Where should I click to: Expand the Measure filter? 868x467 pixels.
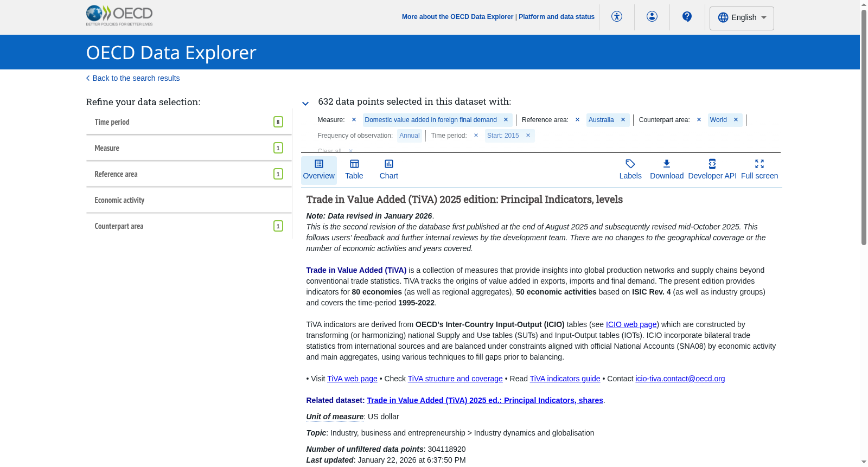[189, 148]
